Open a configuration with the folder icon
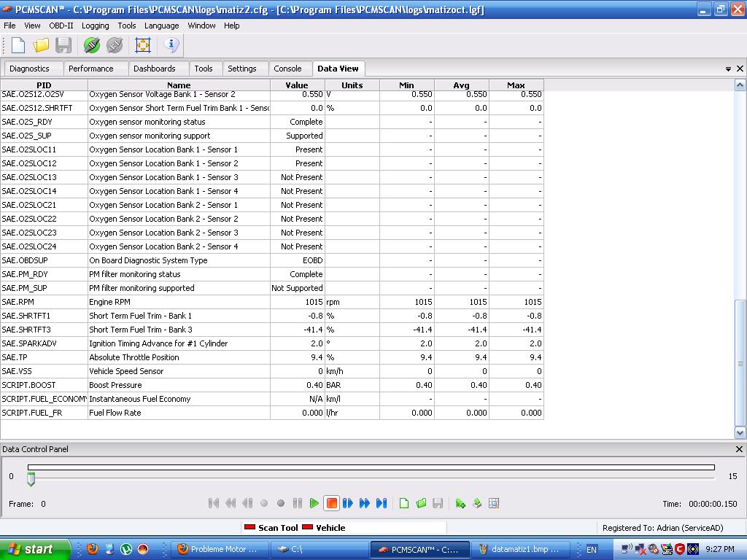The image size is (747, 560). tap(41, 46)
